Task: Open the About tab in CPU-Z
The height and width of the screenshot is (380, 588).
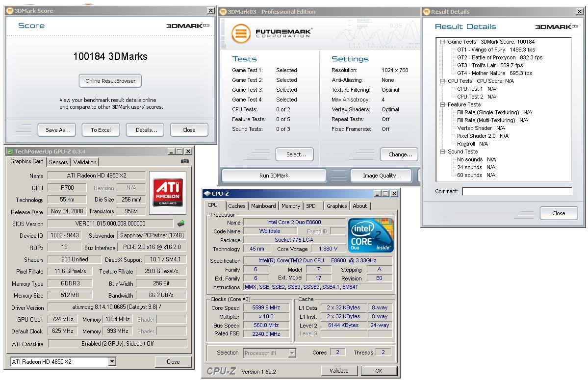Action: tap(360, 206)
